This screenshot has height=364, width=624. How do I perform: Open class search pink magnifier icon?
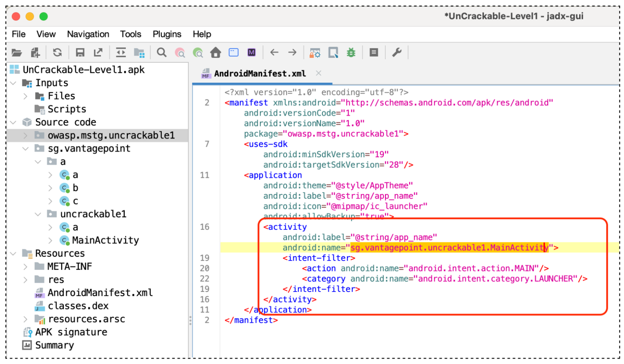[180, 53]
